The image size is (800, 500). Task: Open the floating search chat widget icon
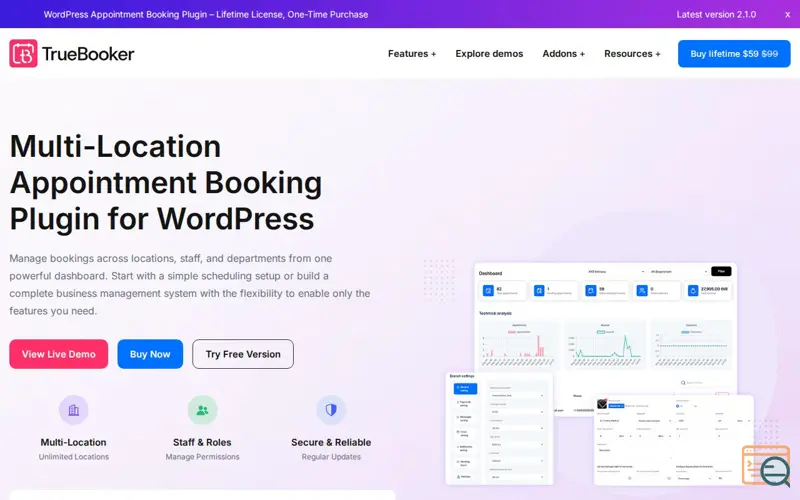pos(767,465)
